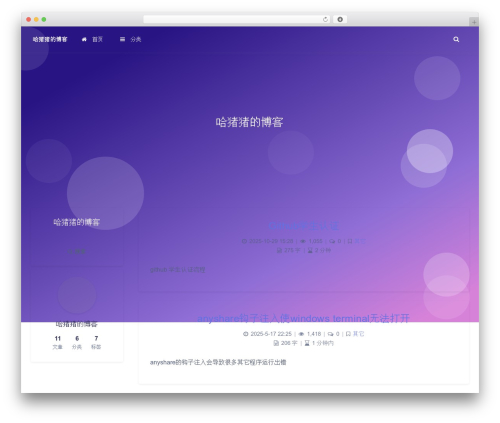This screenshot has height=423, width=500.
Task: Click the date 2025-10-29 15:28
Action: (x=271, y=241)
